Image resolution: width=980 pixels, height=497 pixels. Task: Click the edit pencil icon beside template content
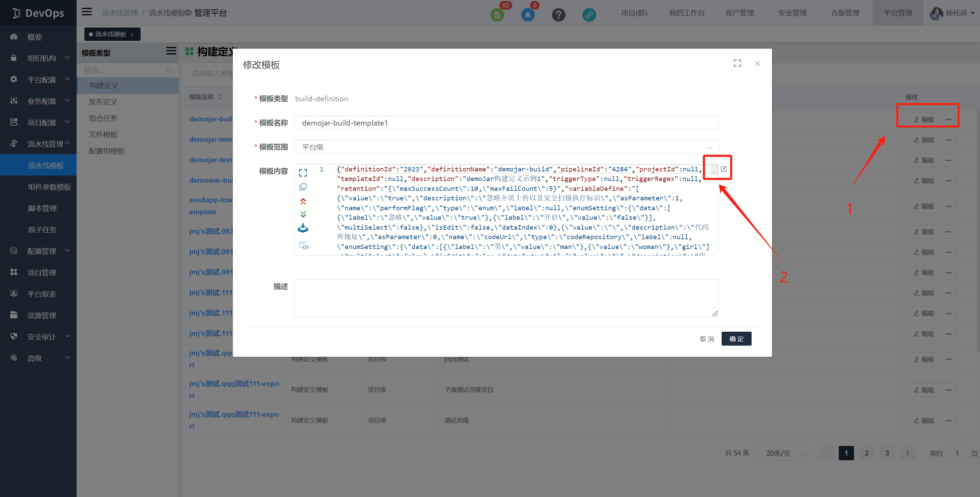click(723, 169)
